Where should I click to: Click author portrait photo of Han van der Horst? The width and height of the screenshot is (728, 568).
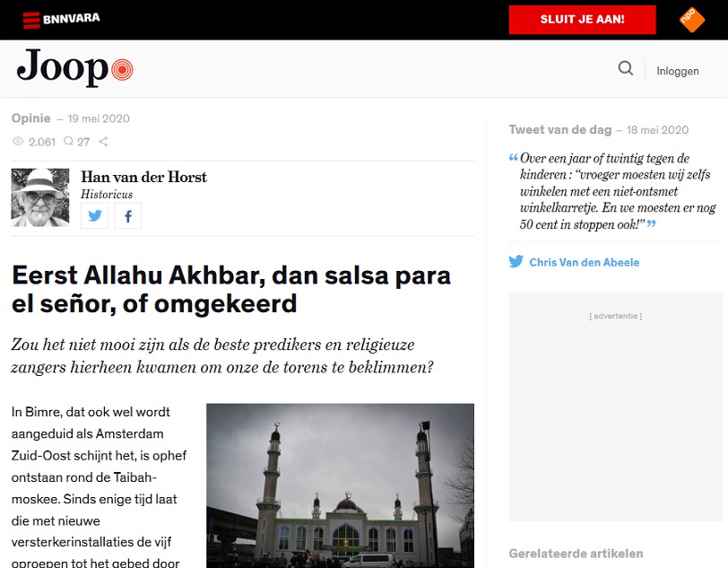click(x=40, y=197)
